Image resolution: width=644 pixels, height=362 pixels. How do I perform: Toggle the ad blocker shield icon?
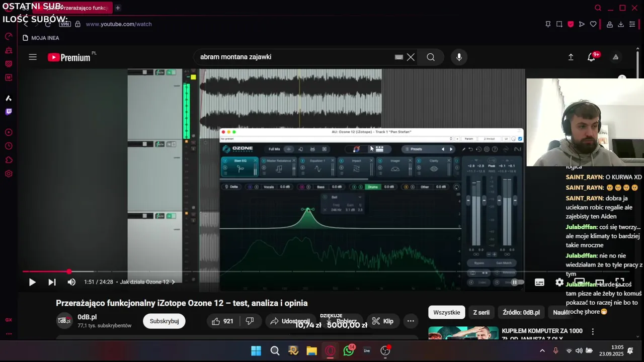click(571, 24)
